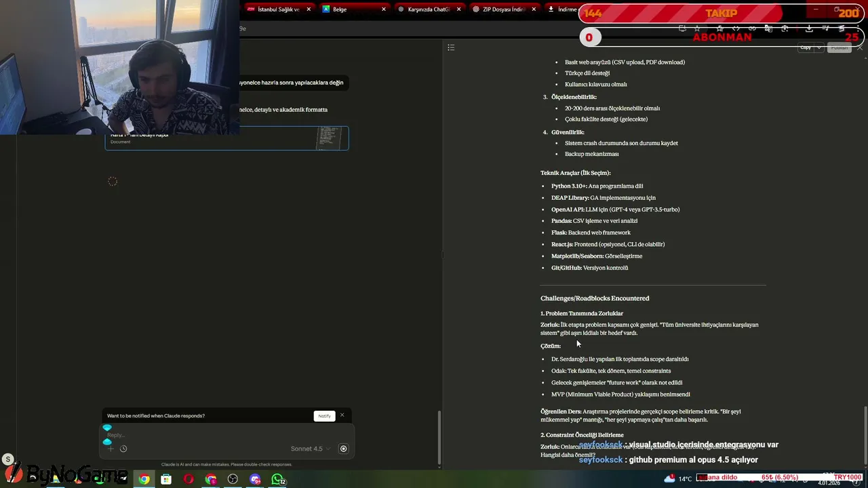The width and height of the screenshot is (868, 488).
Task: Click the Copy button
Action: click(x=806, y=47)
